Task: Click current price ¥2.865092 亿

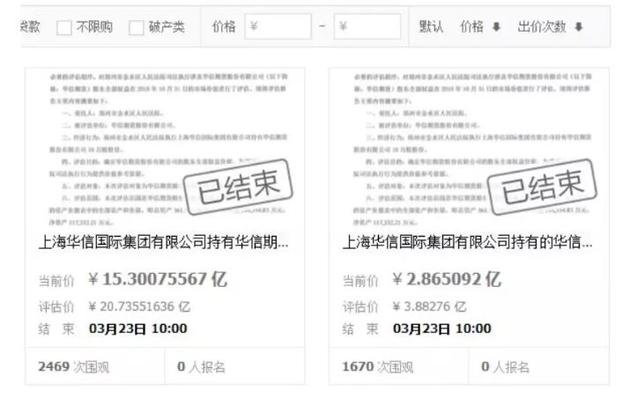Action: [x=446, y=279]
